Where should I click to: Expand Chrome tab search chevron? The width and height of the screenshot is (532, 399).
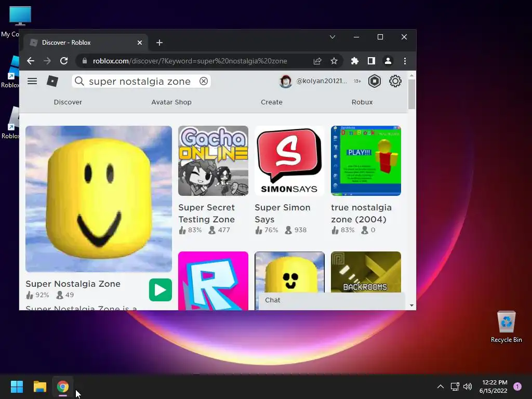click(332, 37)
